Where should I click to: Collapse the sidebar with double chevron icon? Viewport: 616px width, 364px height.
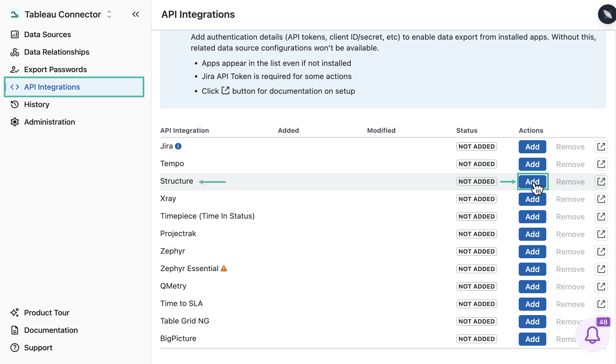tap(136, 14)
